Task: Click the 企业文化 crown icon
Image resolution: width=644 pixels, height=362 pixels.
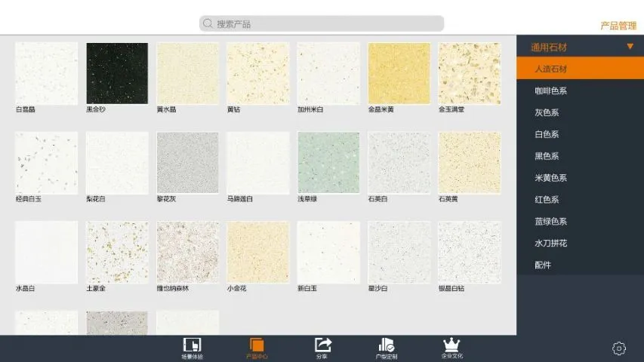Action: (x=451, y=346)
